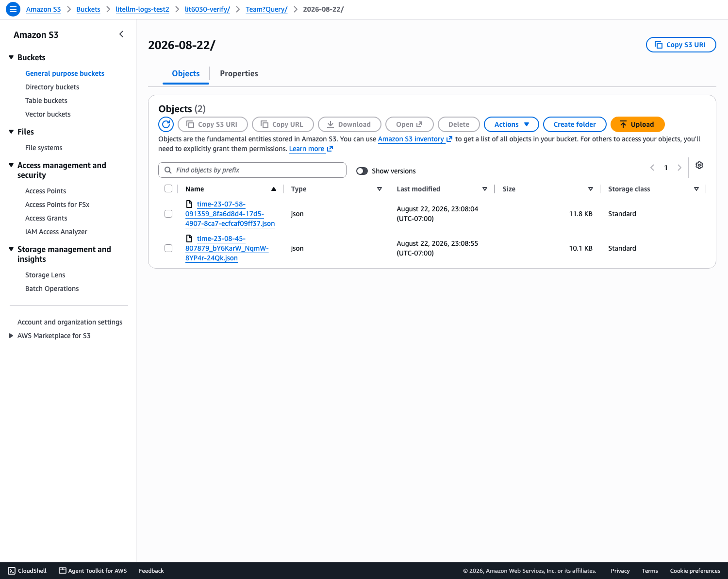Sort by Size column
Screen dimensions: 728x579
click(591, 189)
